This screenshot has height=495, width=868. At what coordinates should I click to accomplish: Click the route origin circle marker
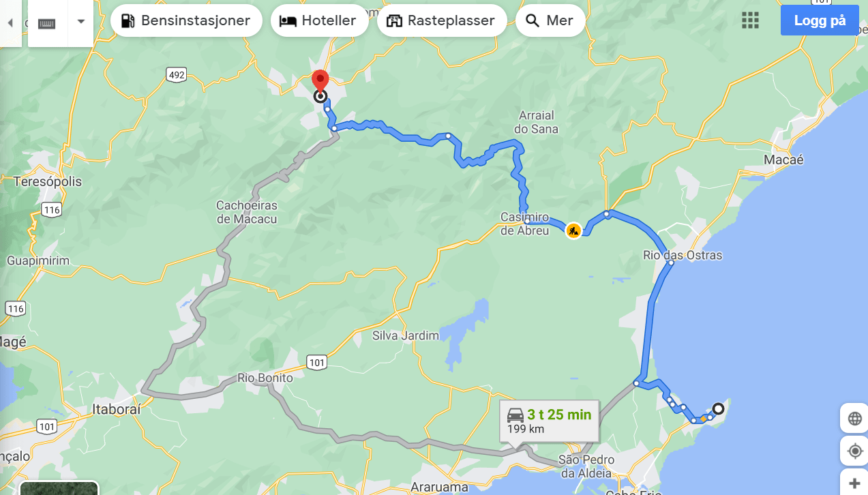point(718,409)
